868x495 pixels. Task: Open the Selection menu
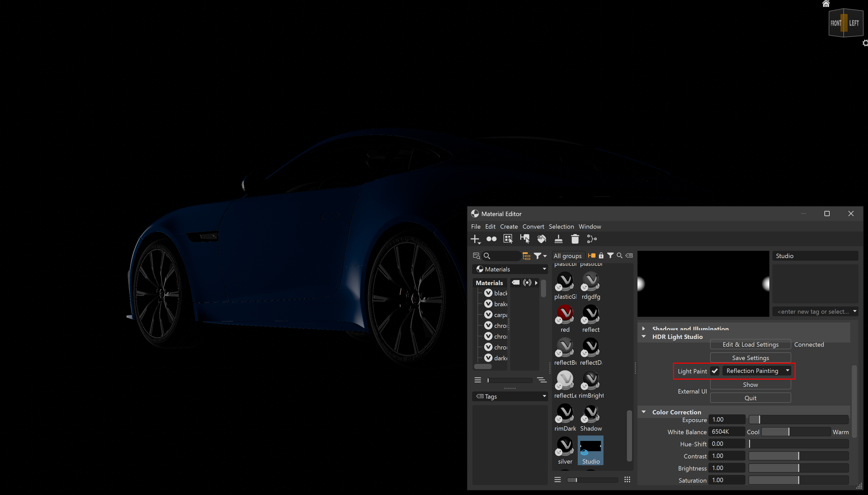[561, 226]
